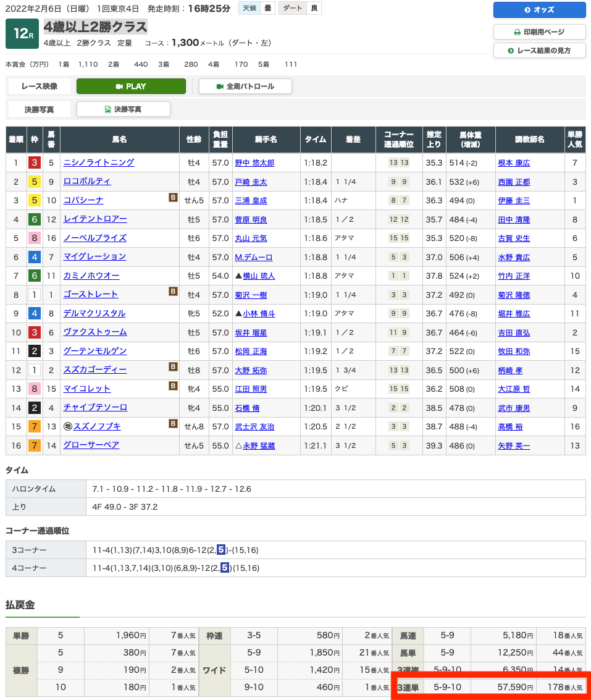Open trainer 高橋 裕 profile
This screenshot has width=591, height=700.
[511, 427]
